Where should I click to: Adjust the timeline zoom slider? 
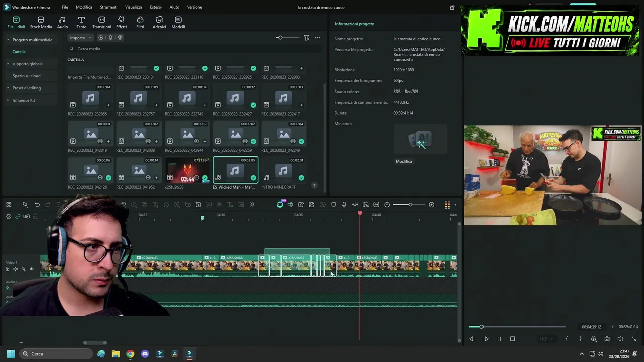click(x=409, y=205)
